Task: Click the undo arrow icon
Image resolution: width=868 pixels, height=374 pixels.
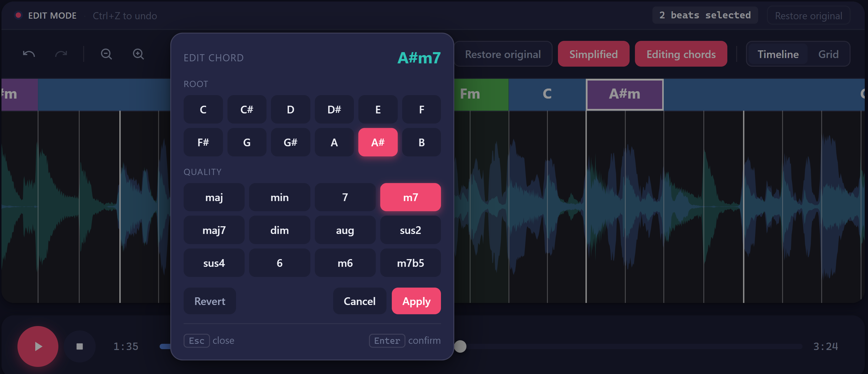Action: coord(29,54)
